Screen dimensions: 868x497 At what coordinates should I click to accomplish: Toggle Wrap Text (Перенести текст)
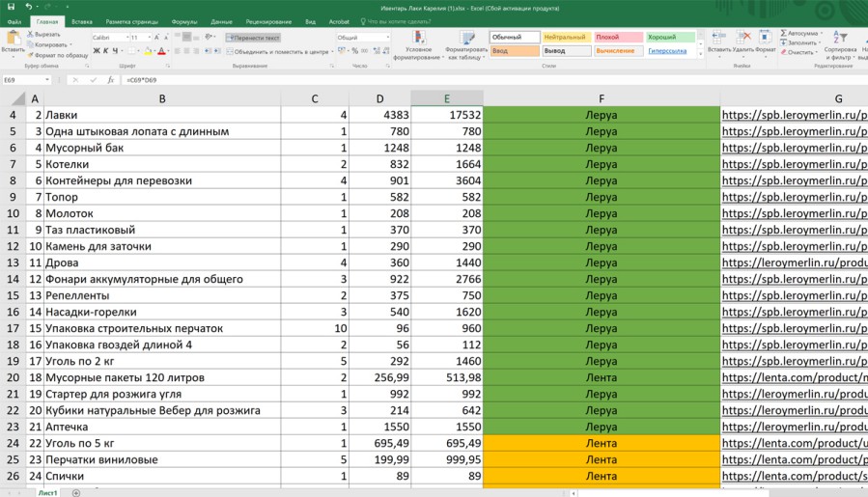pyautogui.click(x=254, y=38)
